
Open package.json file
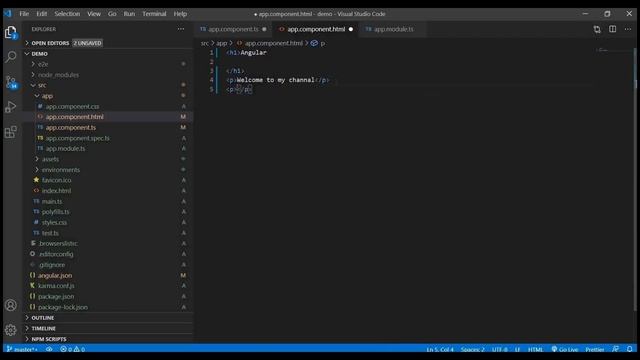56,296
